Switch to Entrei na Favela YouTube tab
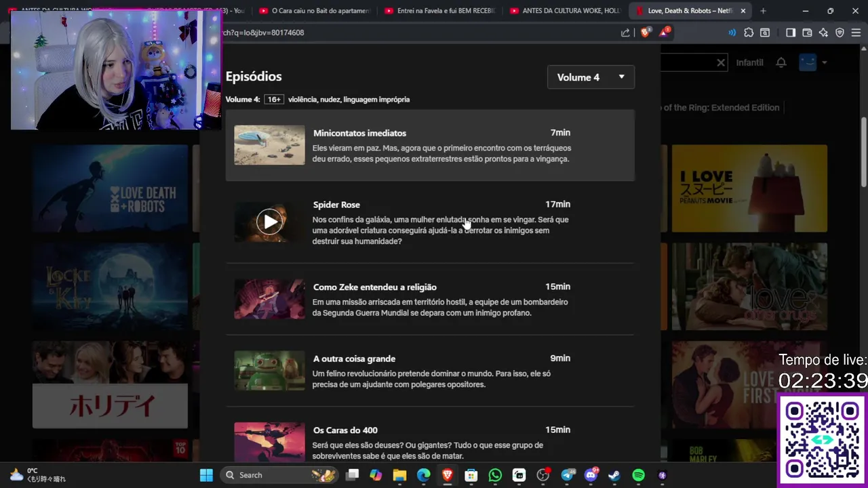Viewport: 868px width, 488px height. click(439, 11)
